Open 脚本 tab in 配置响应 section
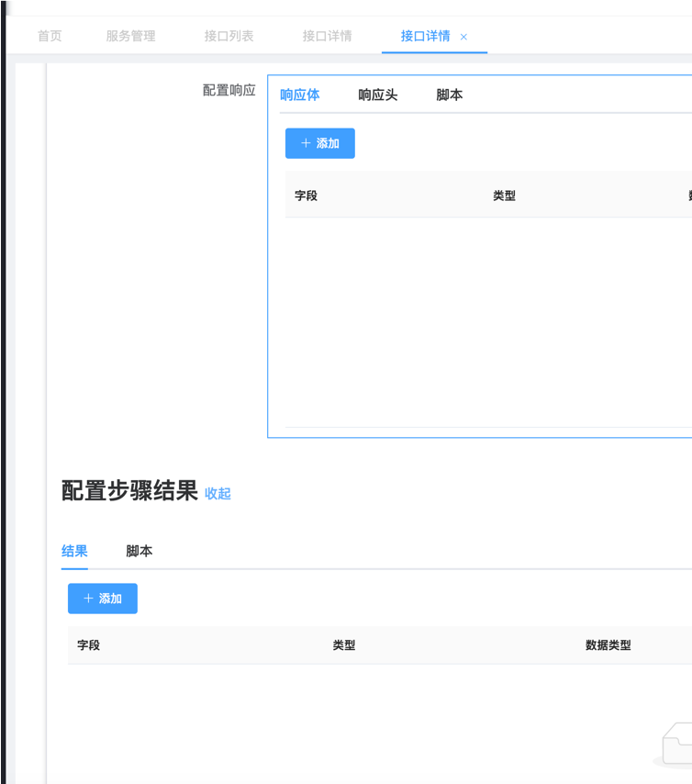Viewport: 692px width, 784px height. (449, 95)
